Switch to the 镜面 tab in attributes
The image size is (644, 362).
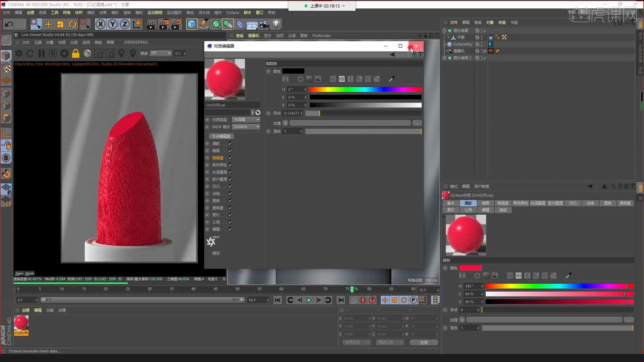point(485,203)
